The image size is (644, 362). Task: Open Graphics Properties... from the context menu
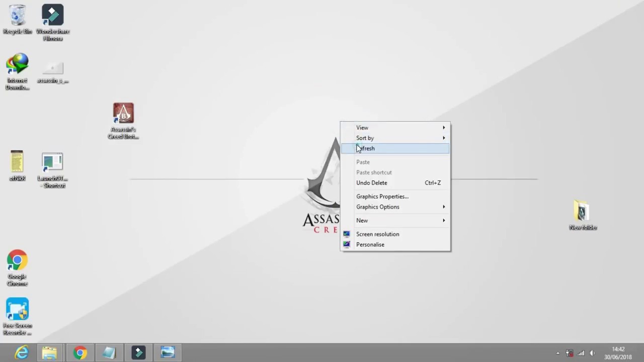click(x=395, y=196)
